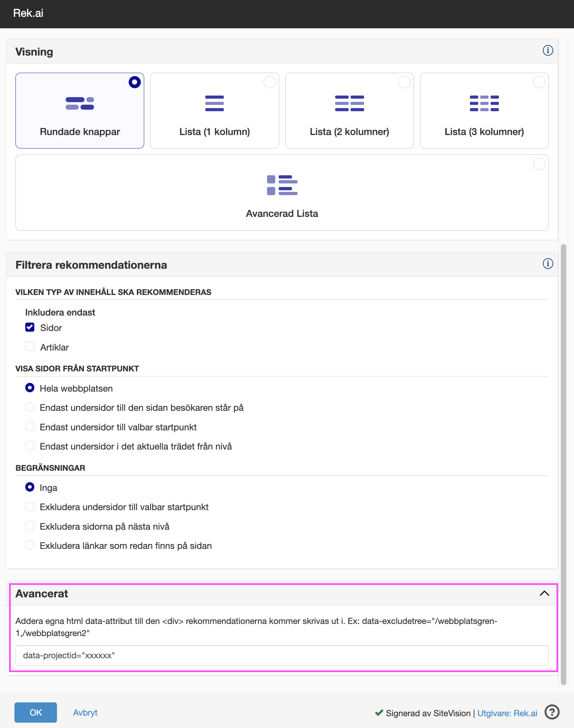574x728 pixels.
Task: Choose the Lista (1 kolumn) layout icon
Action: coord(215,103)
